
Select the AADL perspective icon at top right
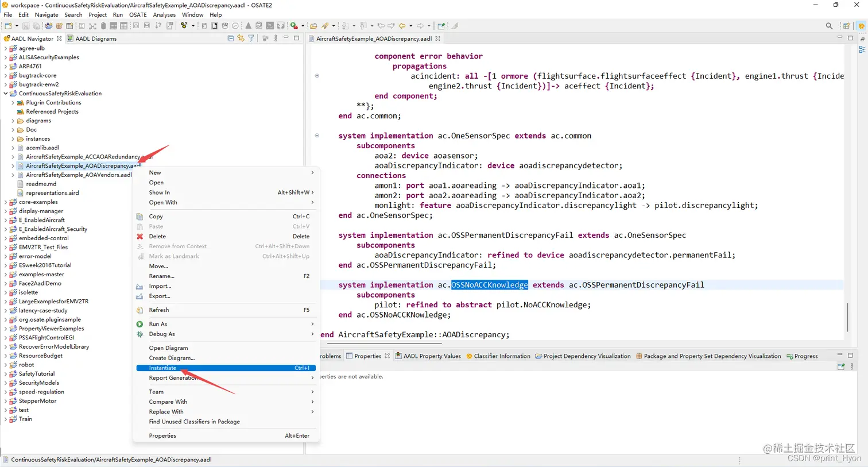tap(861, 26)
